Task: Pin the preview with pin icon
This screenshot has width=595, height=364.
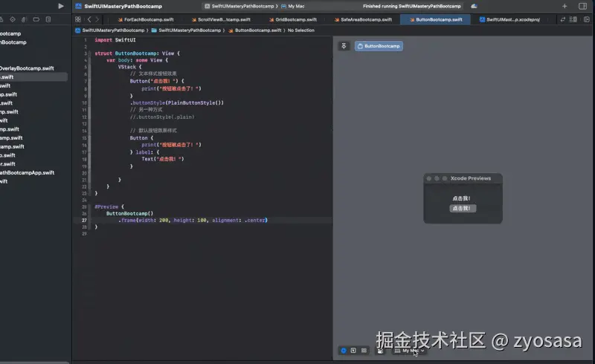Action: pyautogui.click(x=344, y=46)
